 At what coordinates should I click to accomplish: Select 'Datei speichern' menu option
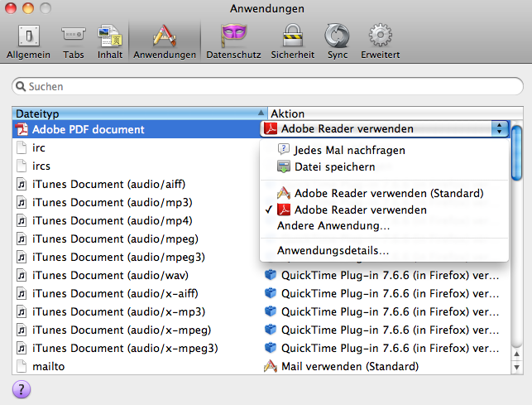point(333,166)
